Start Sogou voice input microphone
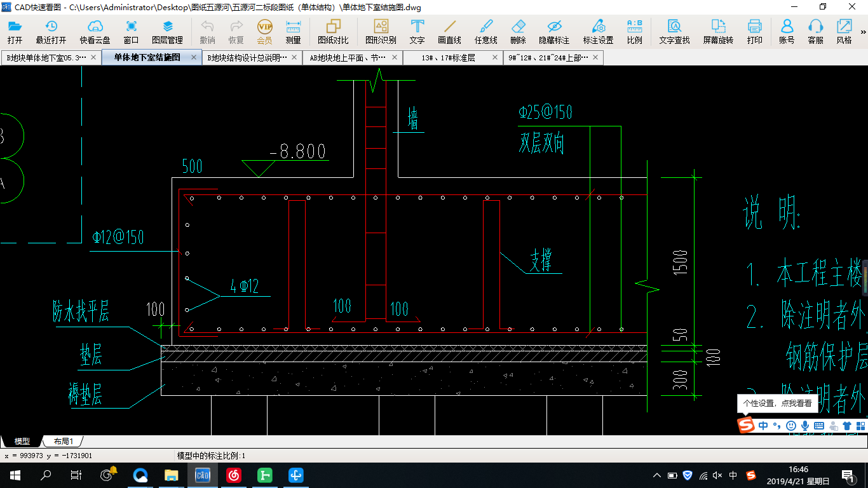 pos(805,425)
